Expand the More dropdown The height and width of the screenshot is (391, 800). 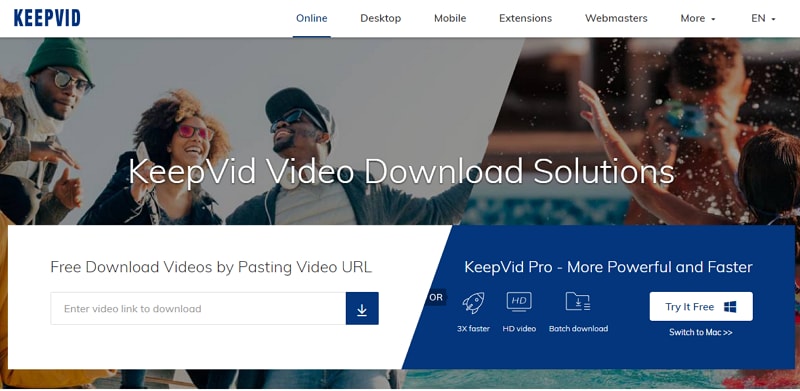coord(698,18)
